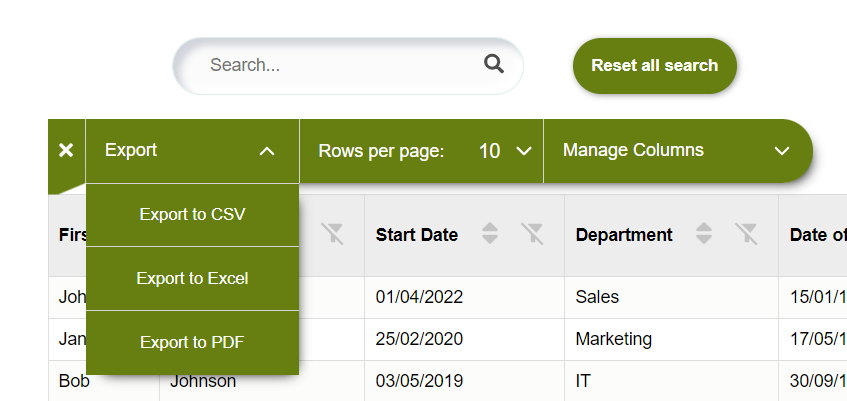Click the Department column header
Screen dimensions: 847x401
624,235
